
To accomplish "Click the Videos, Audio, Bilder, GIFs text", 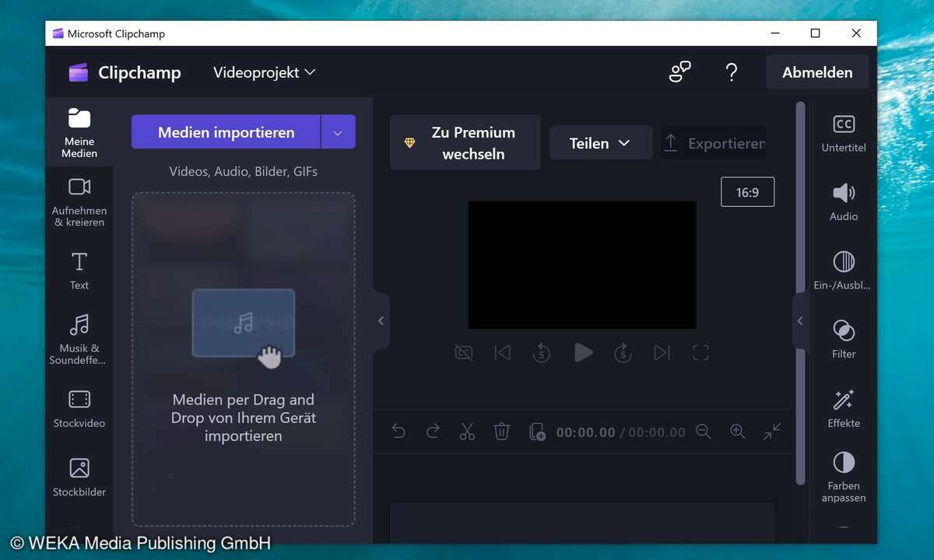I will click(244, 171).
